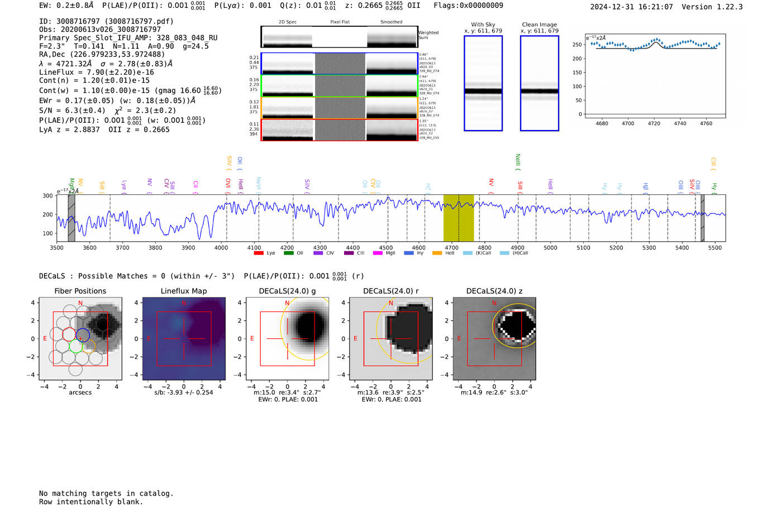Click the blue fiber circle in Fiber Positions
This screenshot has height=532, width=782.
[82, 335]
